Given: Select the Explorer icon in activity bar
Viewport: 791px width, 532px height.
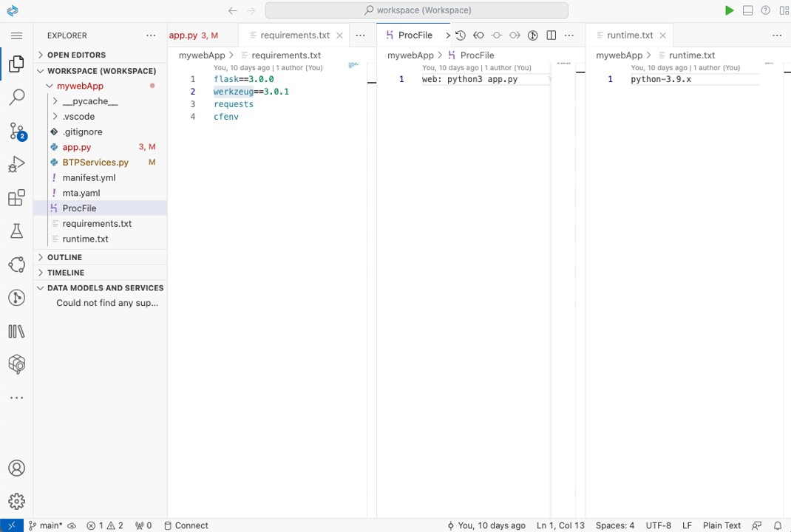Looking at the screenshot, I should coord(16,64).
